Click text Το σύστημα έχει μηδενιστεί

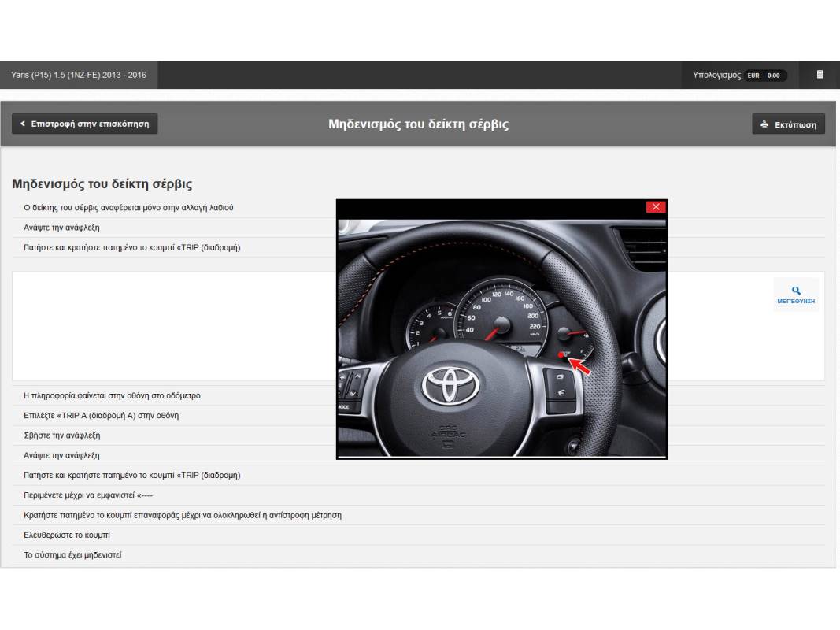[x=72, y=555]
